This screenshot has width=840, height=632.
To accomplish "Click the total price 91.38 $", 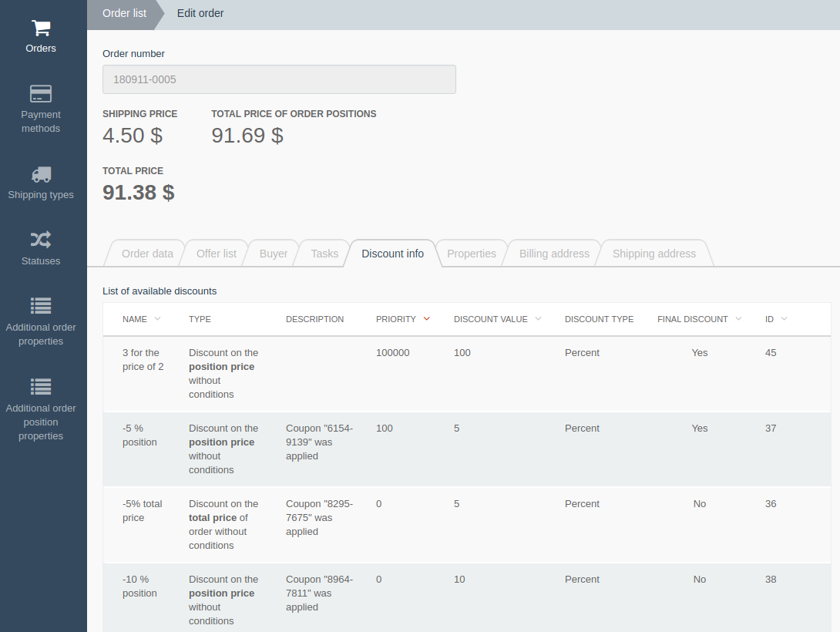I will [x=138, y=192].
